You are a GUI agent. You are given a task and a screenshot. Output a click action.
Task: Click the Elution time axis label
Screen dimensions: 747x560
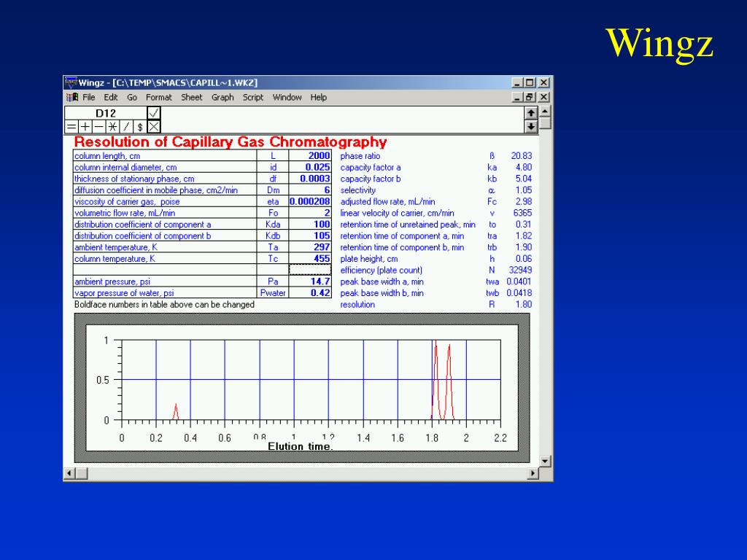point(300,446)
